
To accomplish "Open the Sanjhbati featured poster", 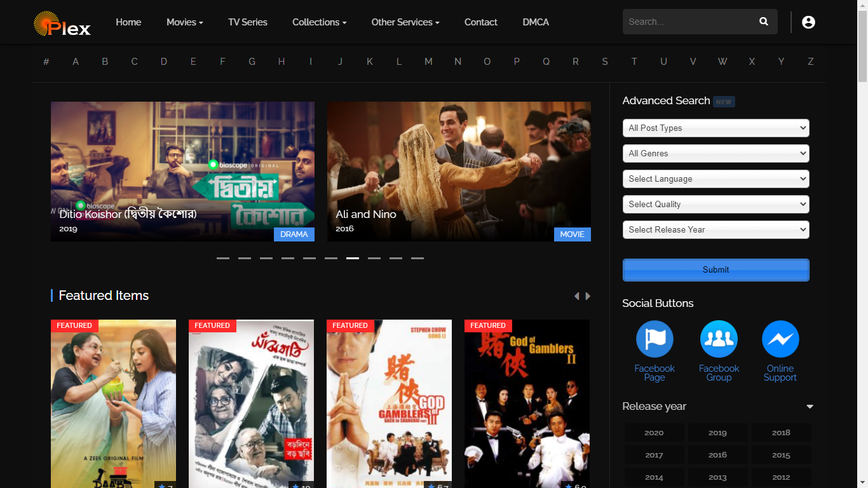I will (x=251, y=403).
